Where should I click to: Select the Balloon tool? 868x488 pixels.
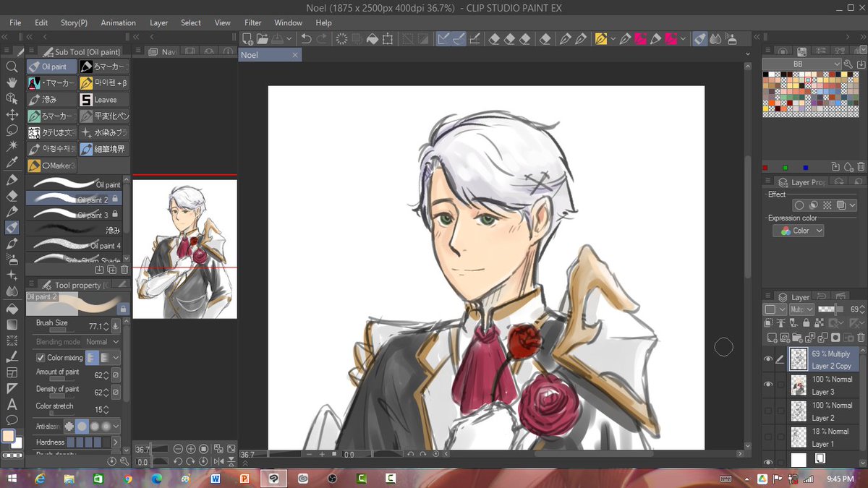click(x=12, y=420)
